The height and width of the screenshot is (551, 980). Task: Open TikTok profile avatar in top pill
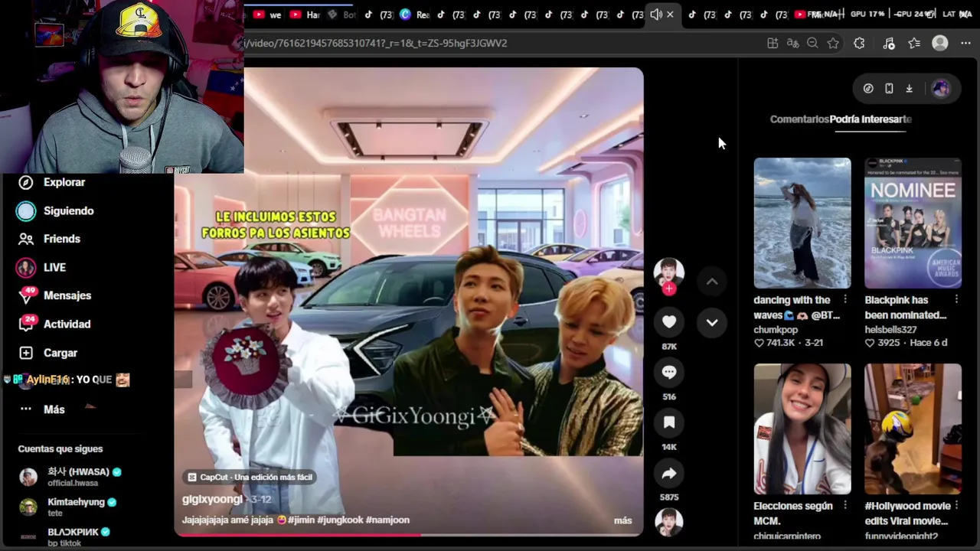coord(941,89)
